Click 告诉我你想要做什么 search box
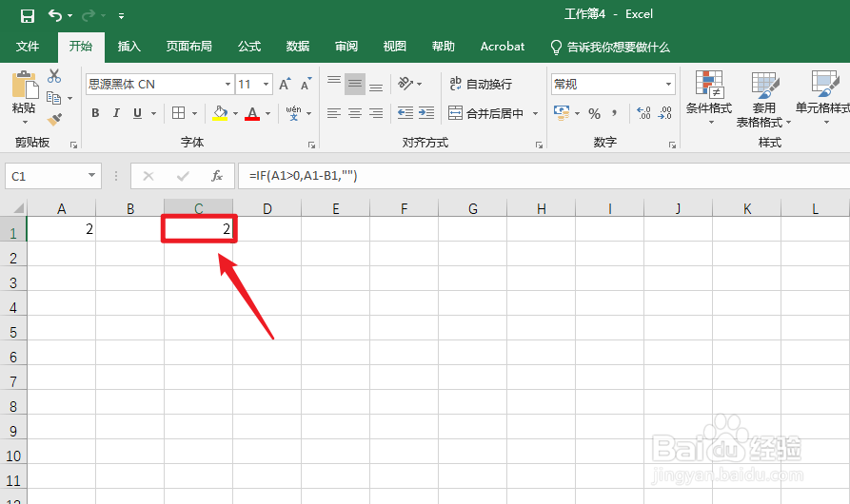 [610, 48]
